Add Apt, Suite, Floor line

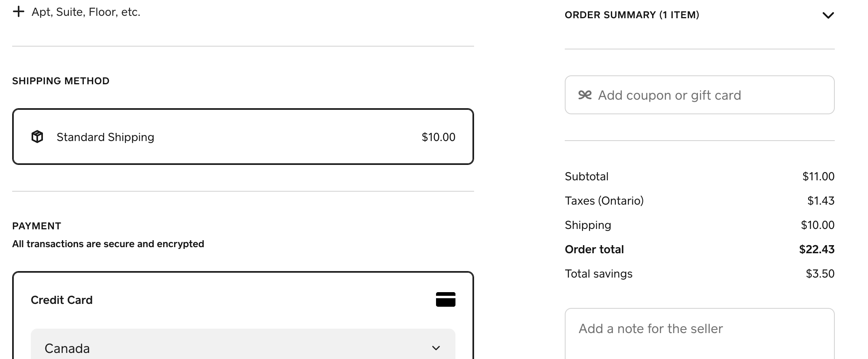[x=86, y=12]
